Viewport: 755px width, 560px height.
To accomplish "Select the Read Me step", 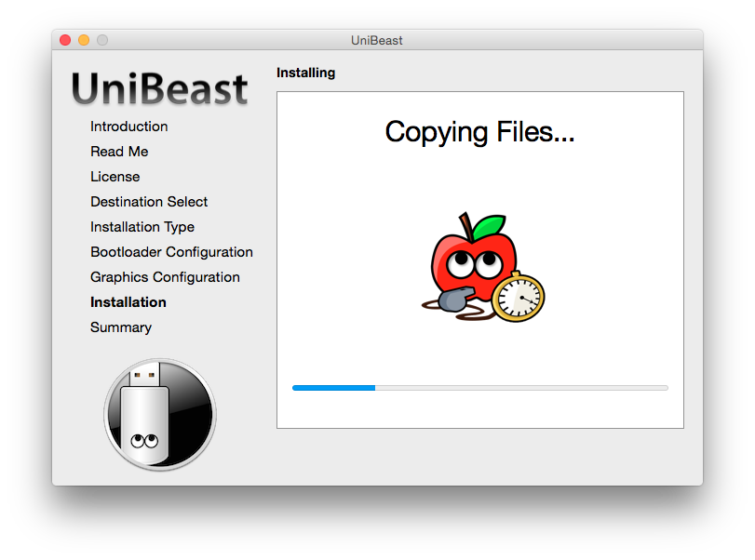I will point(119,152).
